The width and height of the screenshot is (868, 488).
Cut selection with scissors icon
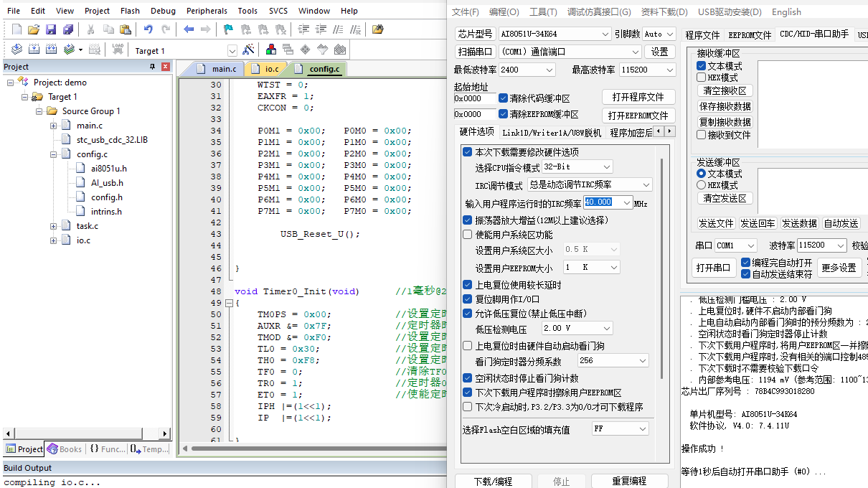[91, 29]
